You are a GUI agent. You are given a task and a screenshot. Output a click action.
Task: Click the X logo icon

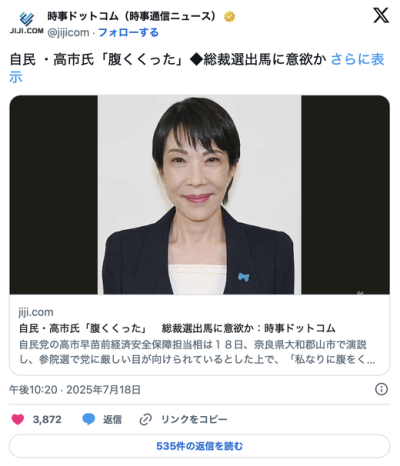381,16
